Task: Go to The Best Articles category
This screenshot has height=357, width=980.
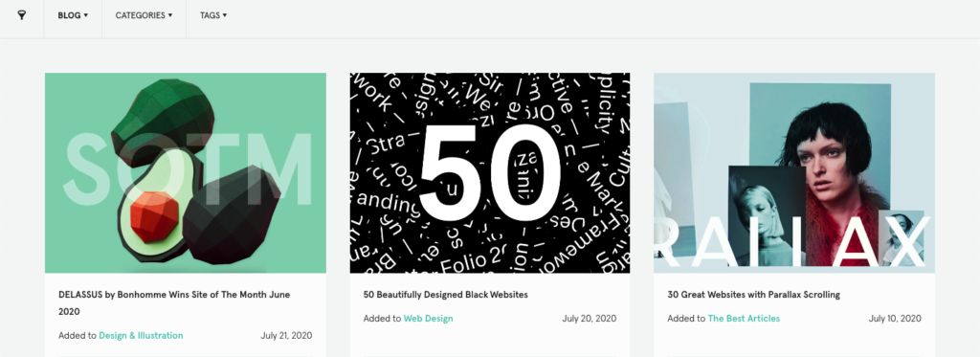Action: (x=744, y=319)
